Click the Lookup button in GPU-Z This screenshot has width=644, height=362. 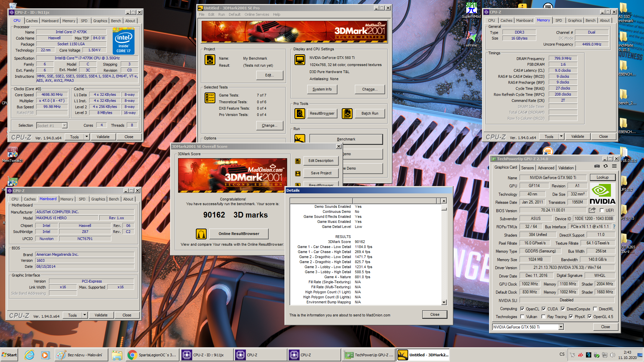(x=602, y=177)
